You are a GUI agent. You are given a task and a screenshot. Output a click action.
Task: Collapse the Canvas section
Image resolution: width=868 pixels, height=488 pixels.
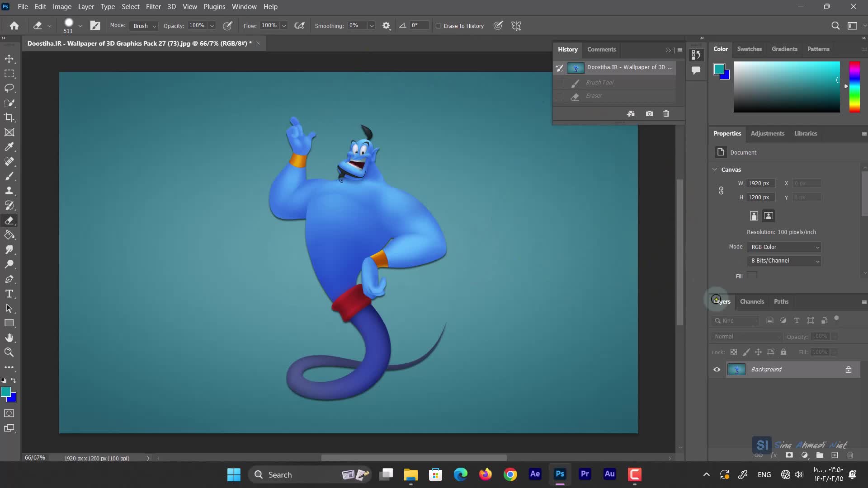(x=715, y=169)
